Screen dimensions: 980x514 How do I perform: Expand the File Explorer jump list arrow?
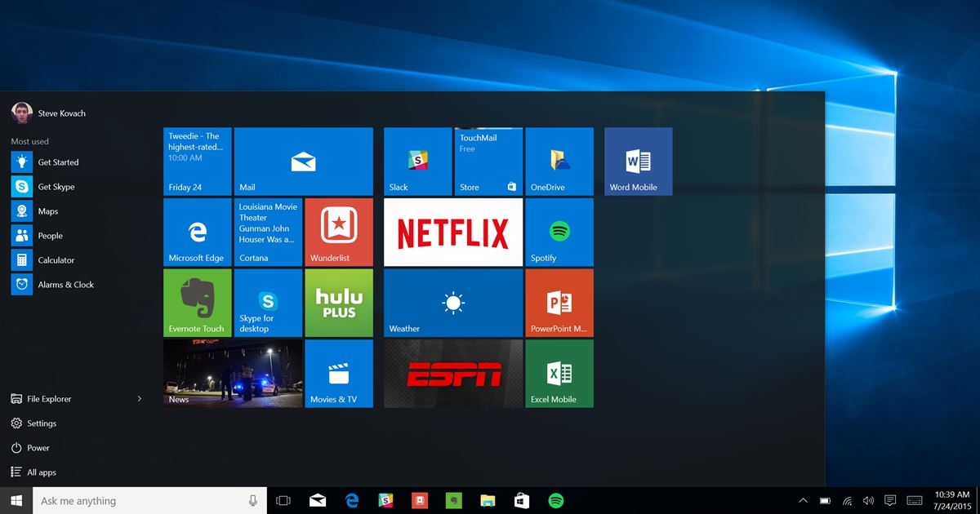point(140,399)
